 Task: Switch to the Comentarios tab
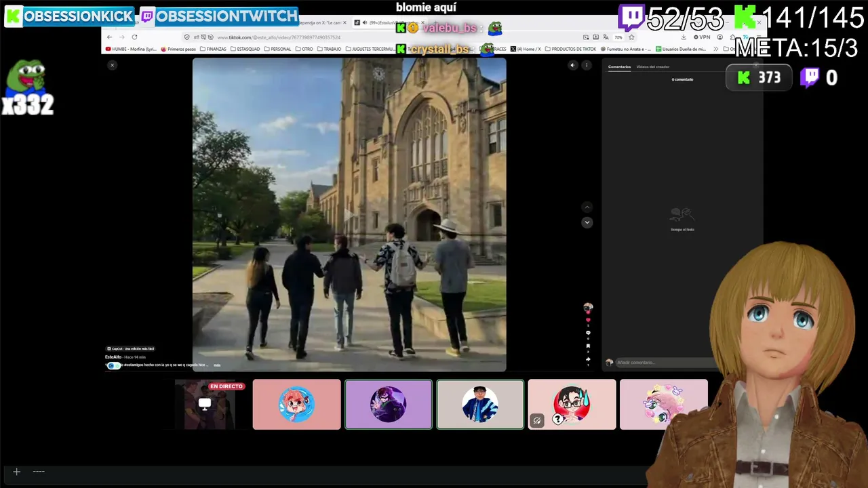click(x=619, y=66)
